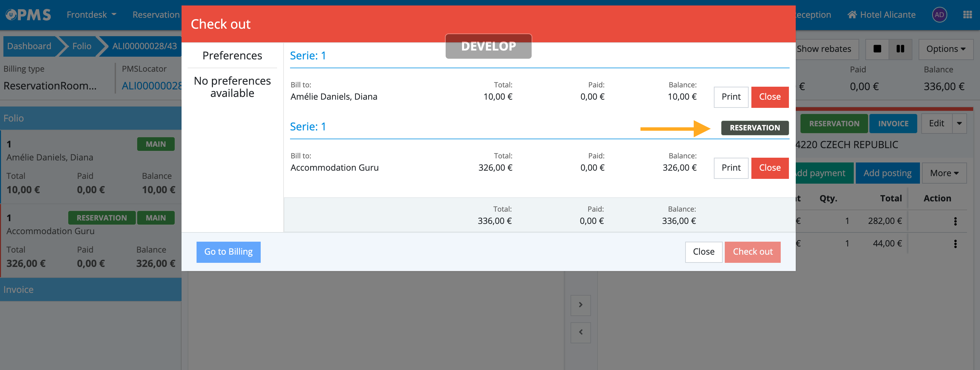Image resolution: width=980 pixels, height=370 pixels.
Task: Open action menu for 44,00 € row
Action: 955,244
